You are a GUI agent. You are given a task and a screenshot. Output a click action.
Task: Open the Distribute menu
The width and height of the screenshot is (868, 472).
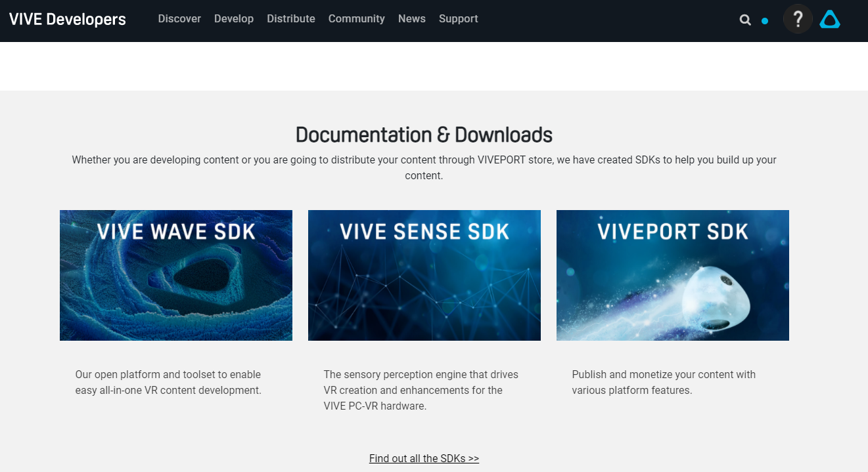291,19
